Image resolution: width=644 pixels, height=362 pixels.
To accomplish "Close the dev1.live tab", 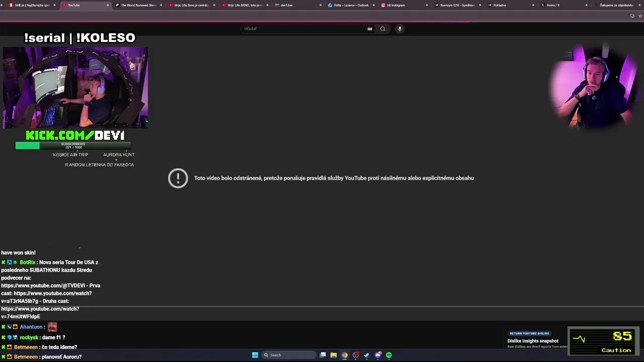I will click(x=320, y=5).
